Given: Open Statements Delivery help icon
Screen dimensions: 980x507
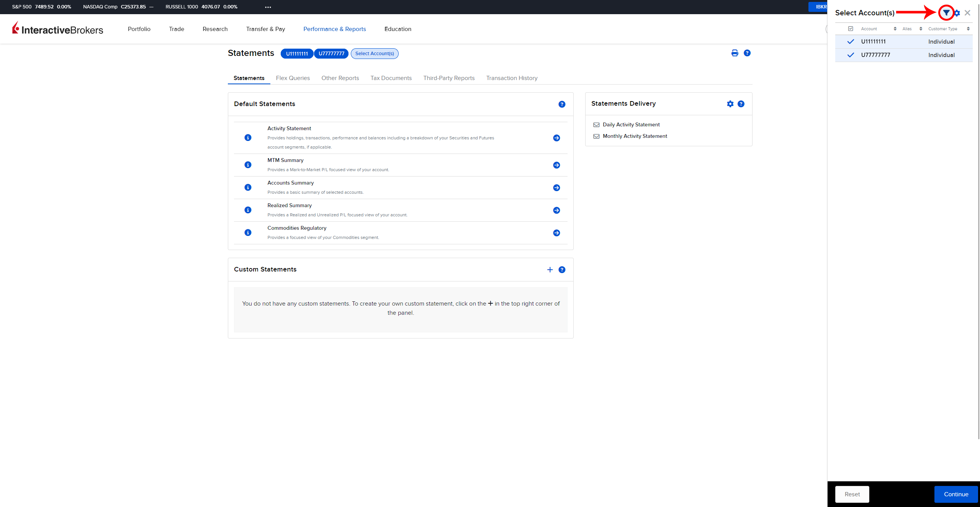Looking at the screenshot, I should 741,104.
